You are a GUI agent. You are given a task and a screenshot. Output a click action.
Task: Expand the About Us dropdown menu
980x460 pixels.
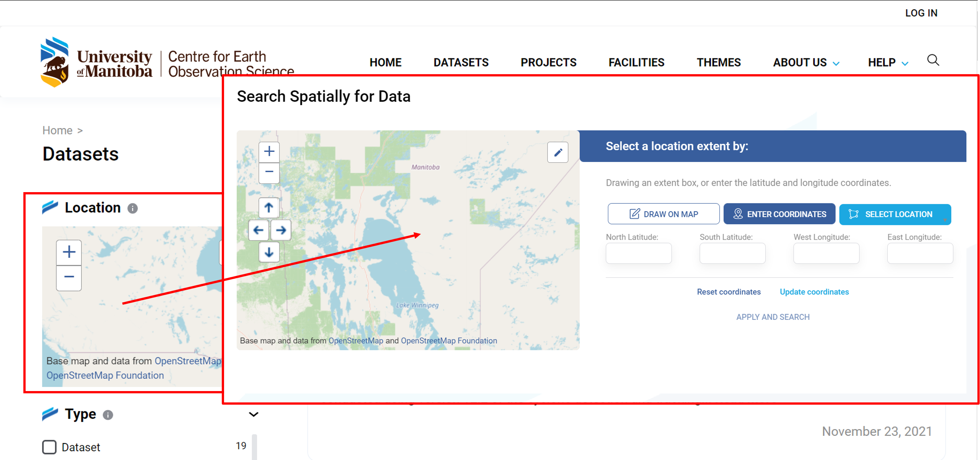point(806,63)
